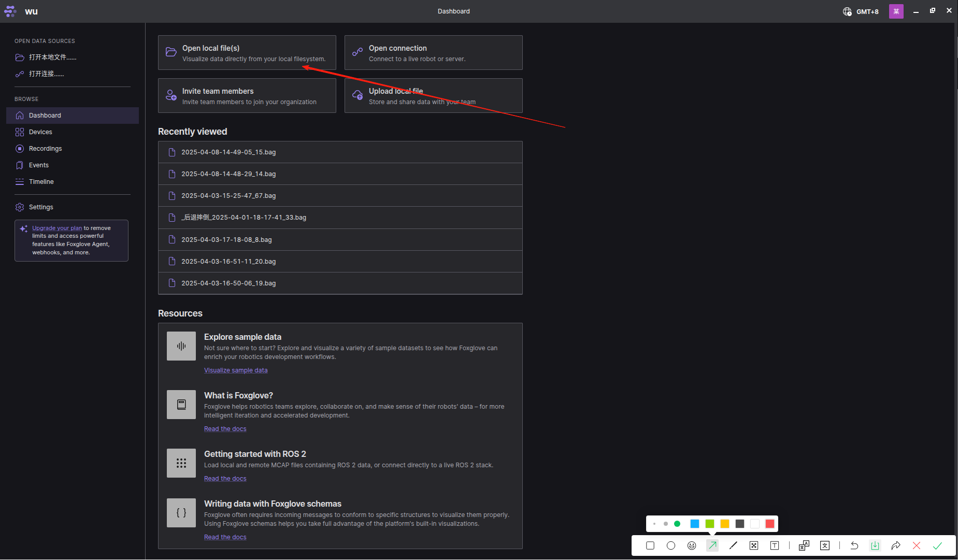Viewport: 958px width, 560px height.
Task: Pick the yellow color swatch
Action: 725,524
